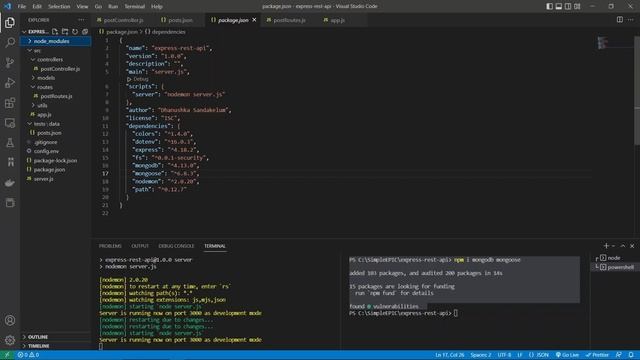Viewport: 640px width, 360px height.
Task: Click New File icon in explorer header
Action: click(x=55, y=31)
